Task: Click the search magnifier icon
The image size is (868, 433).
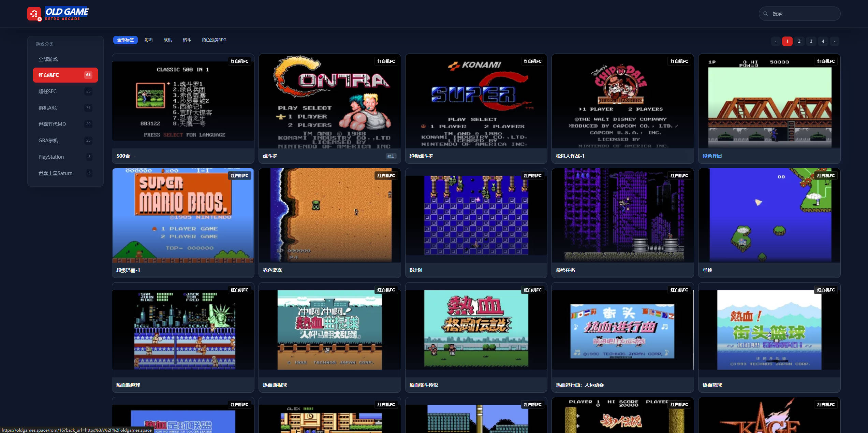Action: (766, 14)
